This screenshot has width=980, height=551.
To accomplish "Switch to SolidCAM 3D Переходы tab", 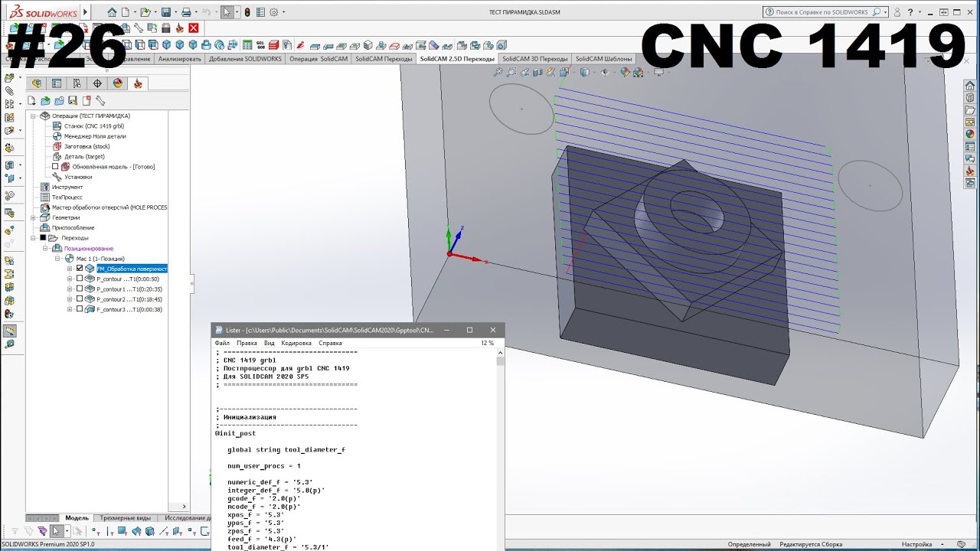I will [535, 59].
